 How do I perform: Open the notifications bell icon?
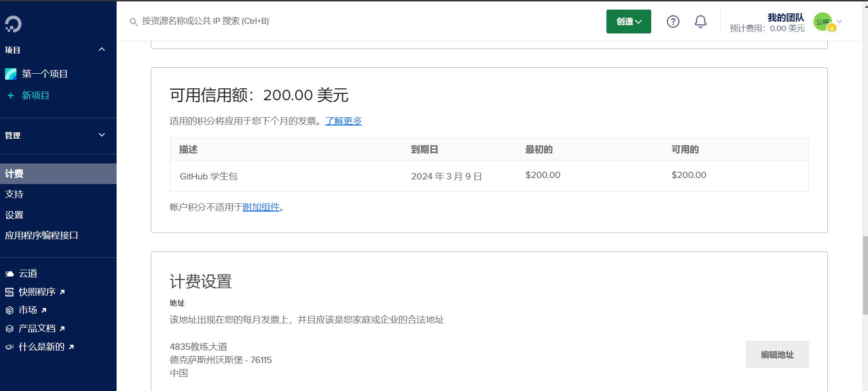coord(700,22)
